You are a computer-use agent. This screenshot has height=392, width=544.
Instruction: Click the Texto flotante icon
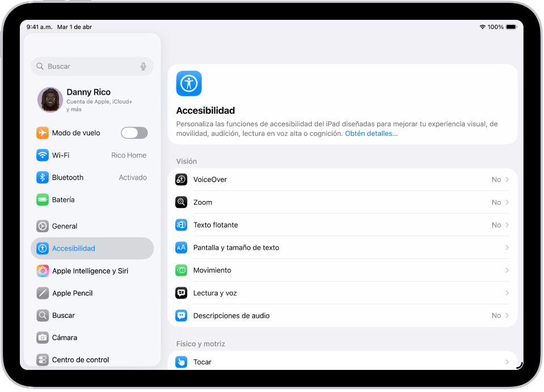tap(181, 224)
